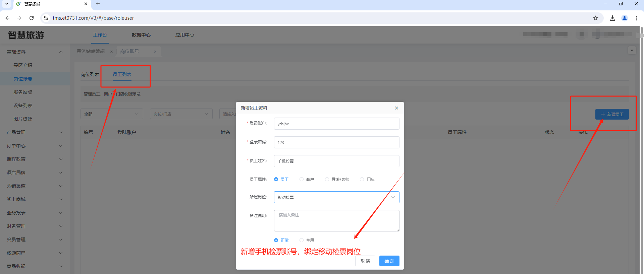The image size is (644, 274).
Task: Choose the 禁用 status radio
Action: 302,241
